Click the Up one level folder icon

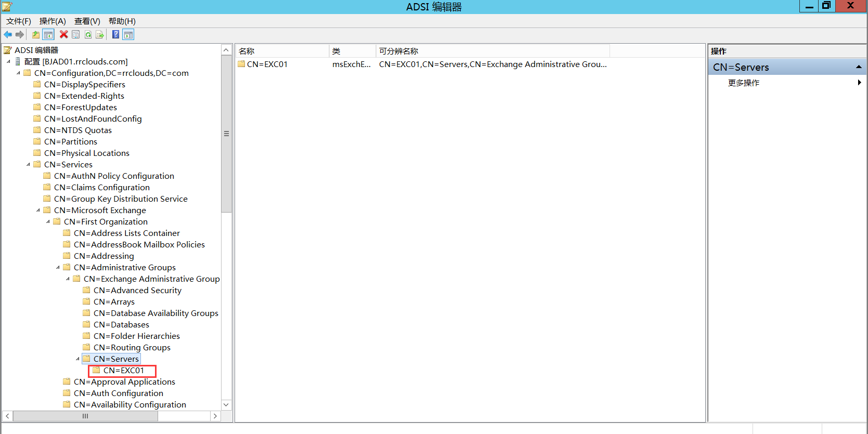coord(35,34)
